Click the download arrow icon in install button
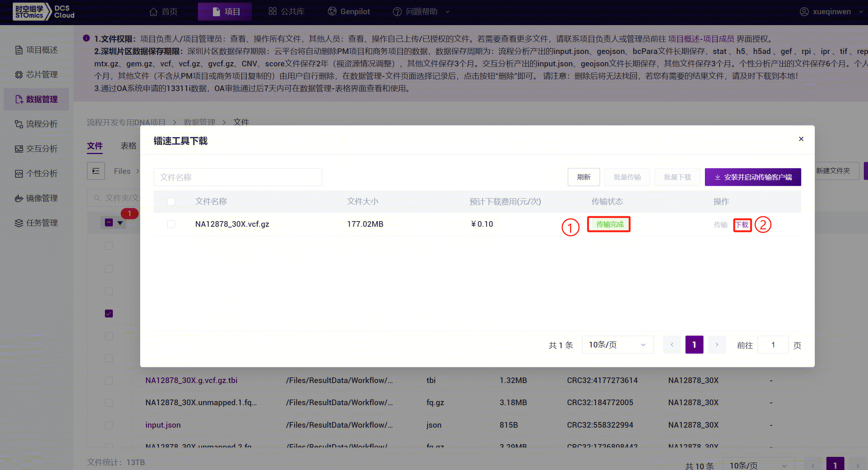868x470 pixels. [x=717, y=177]
